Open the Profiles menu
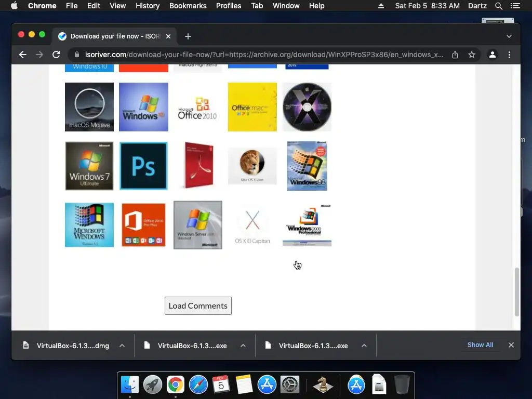The height and width of the screenshot is (399, 532). [229, 5]
